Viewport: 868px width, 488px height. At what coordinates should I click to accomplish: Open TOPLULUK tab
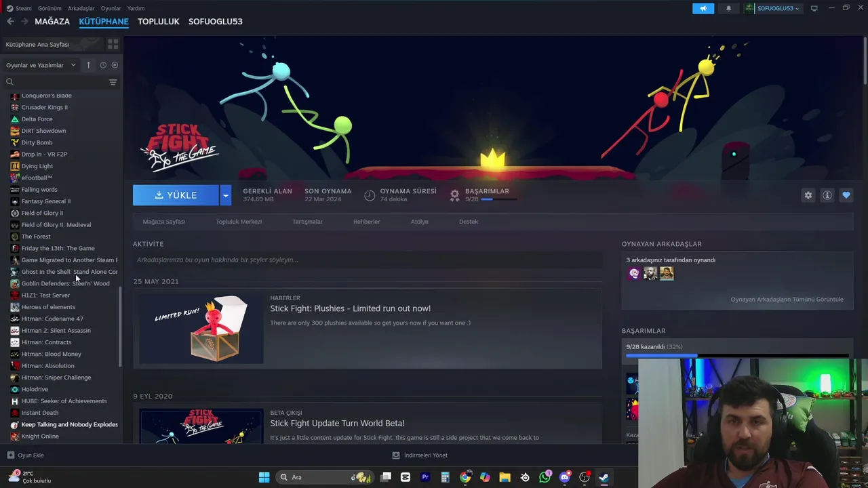(158, 22)
